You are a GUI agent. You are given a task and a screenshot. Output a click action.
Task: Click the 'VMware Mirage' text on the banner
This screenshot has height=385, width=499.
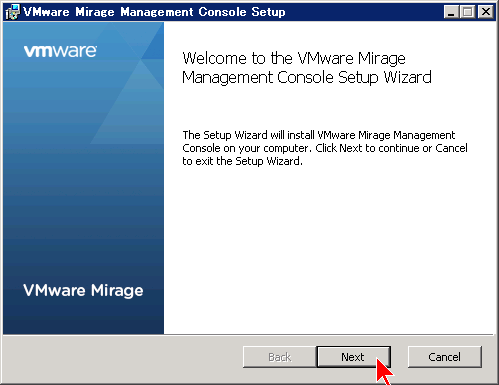pos(83,291)
